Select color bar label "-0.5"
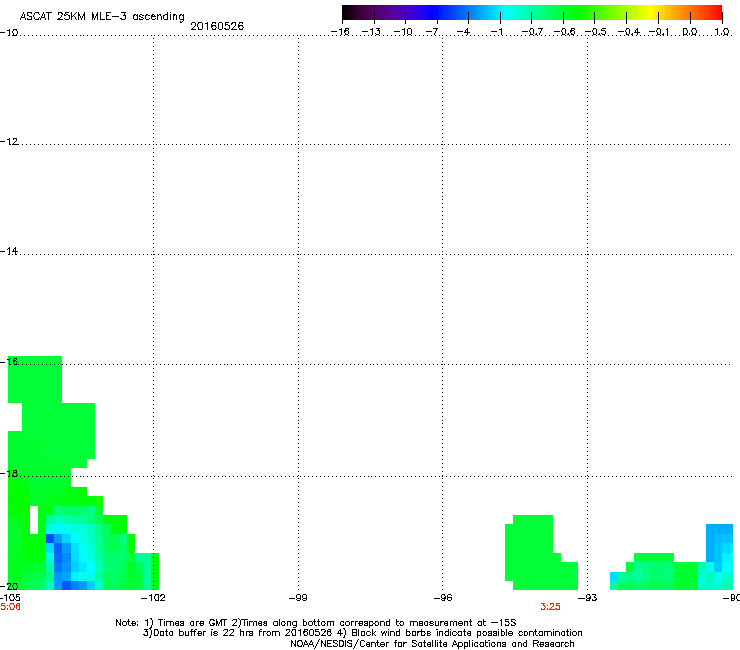The image size is (740, 650). 596,32
